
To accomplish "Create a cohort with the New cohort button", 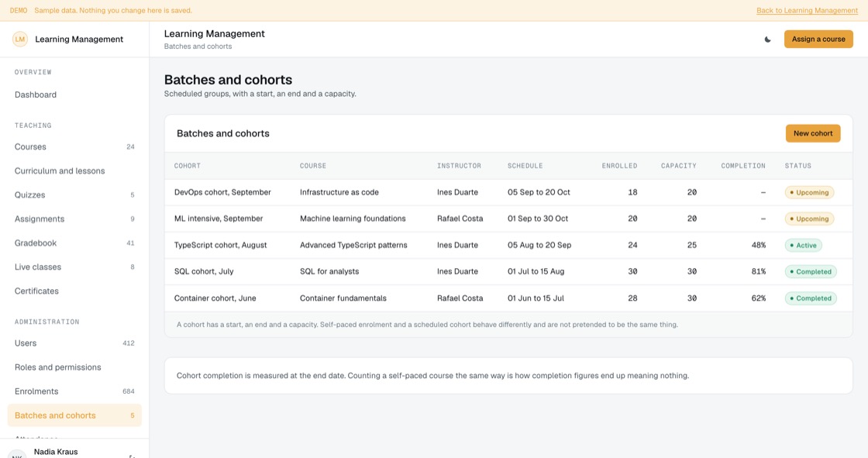I will (x=813, y=133).
